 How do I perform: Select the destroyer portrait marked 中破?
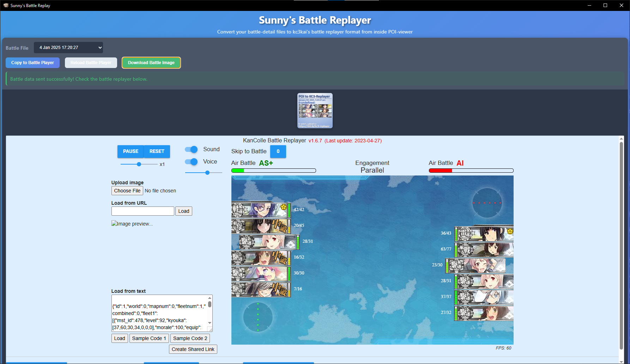261,257
